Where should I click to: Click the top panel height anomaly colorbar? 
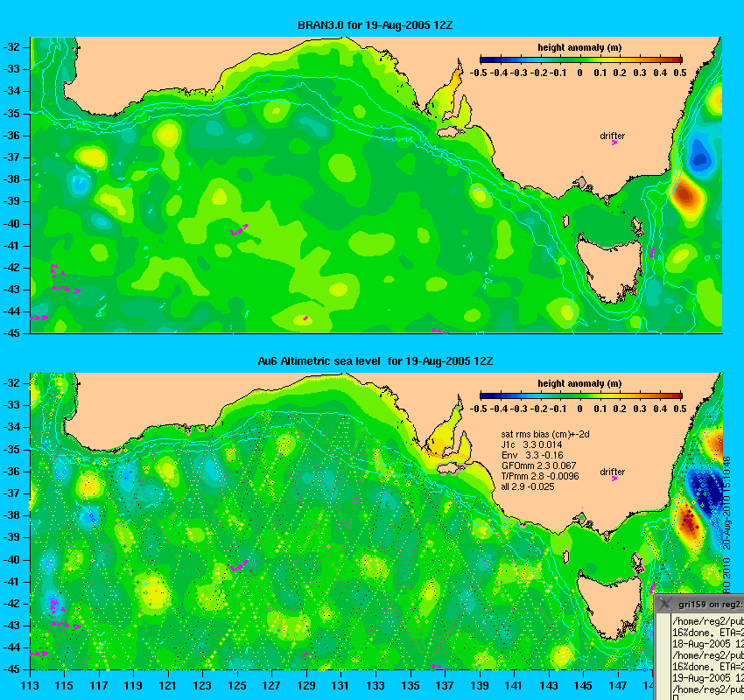pyautogui.click(x=581, y=59)
